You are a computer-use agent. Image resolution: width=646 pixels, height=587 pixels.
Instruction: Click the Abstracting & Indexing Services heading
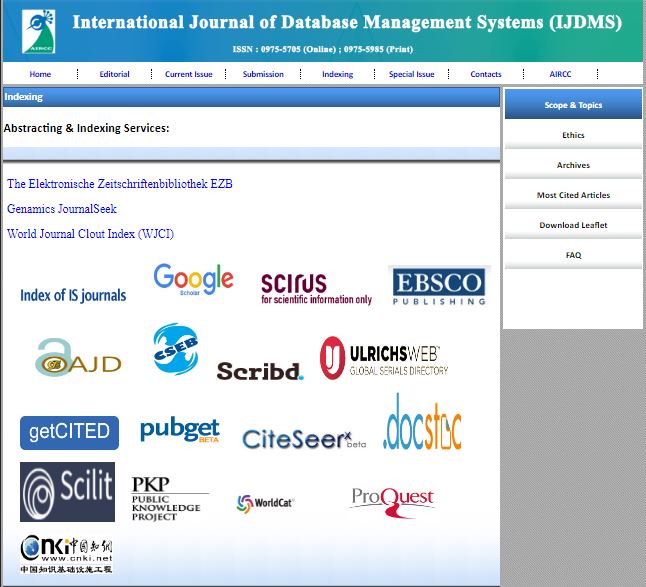(x=87, y=128)
